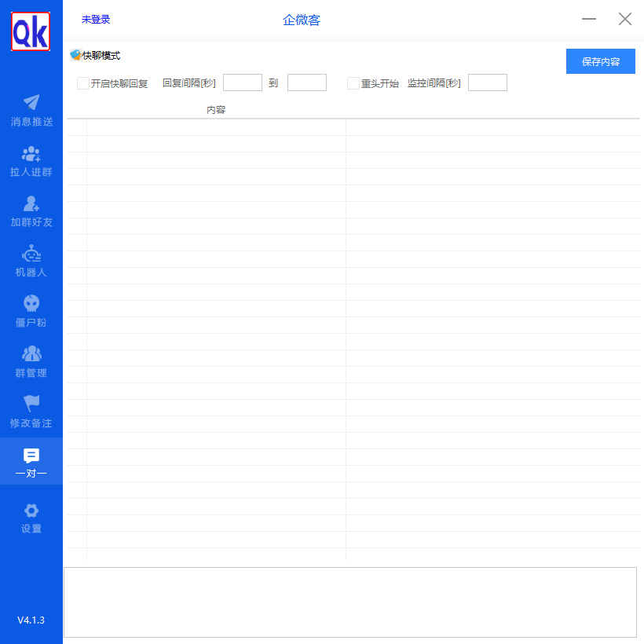This screenshot has width=644, height=644.
Task: Click the V4.1.3 version label
Action: point(31,620)
